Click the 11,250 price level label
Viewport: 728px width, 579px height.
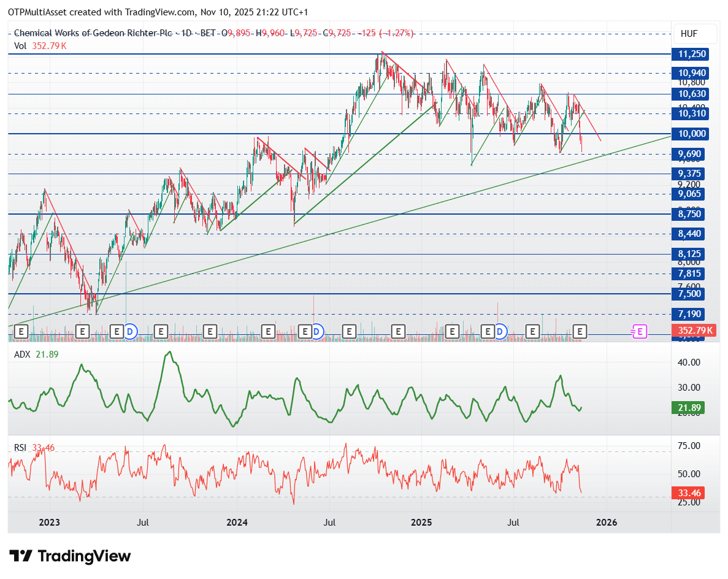pyautogui.click(x=692, y=54)
